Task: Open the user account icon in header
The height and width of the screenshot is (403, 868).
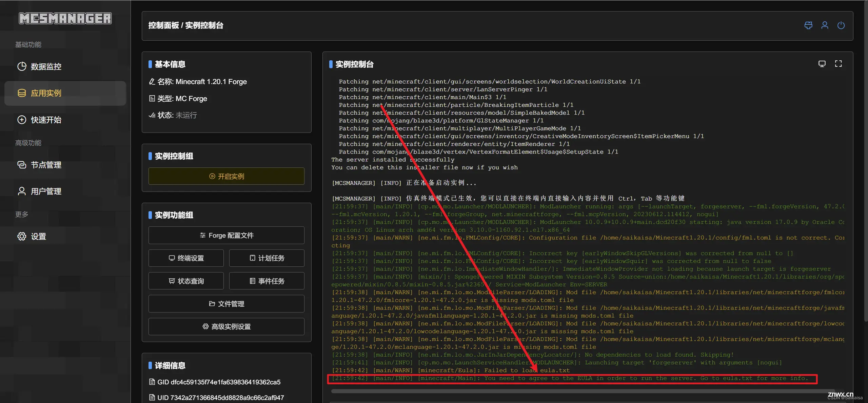Action: click(825, 25)
